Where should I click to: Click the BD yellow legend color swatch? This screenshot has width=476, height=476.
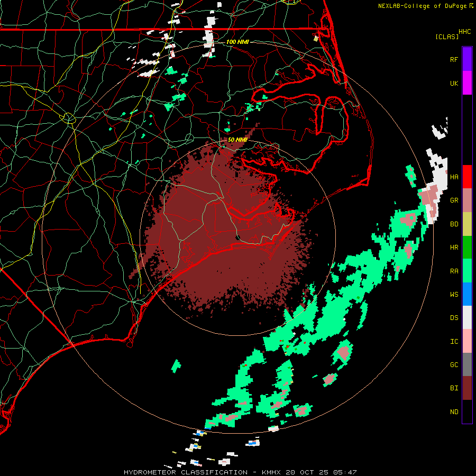click(467, 224)
